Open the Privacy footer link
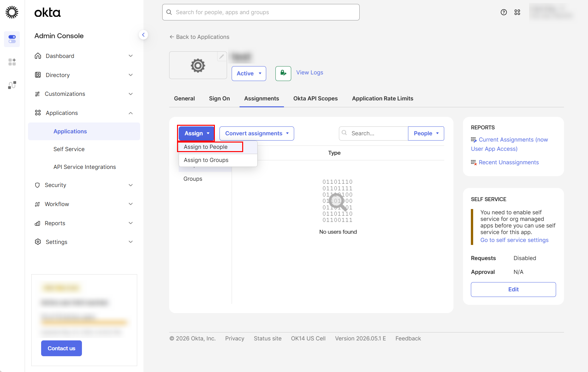588x372 pixels. [x=235, y=338]
